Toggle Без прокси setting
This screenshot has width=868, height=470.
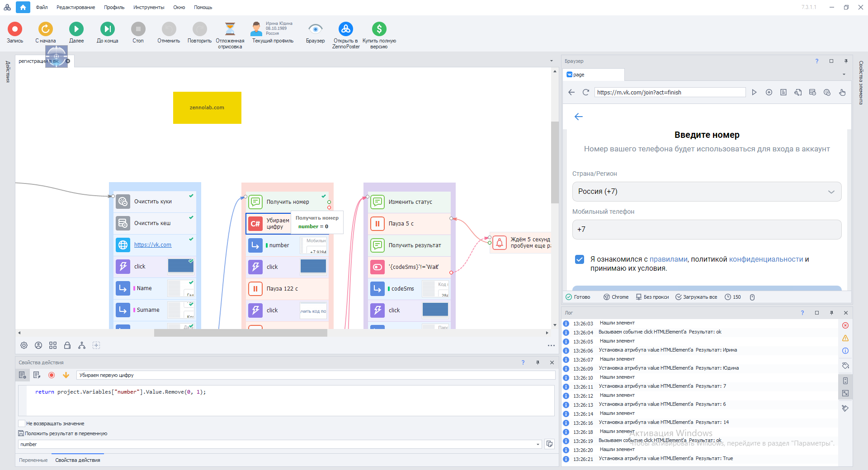[x=652, y=297]
